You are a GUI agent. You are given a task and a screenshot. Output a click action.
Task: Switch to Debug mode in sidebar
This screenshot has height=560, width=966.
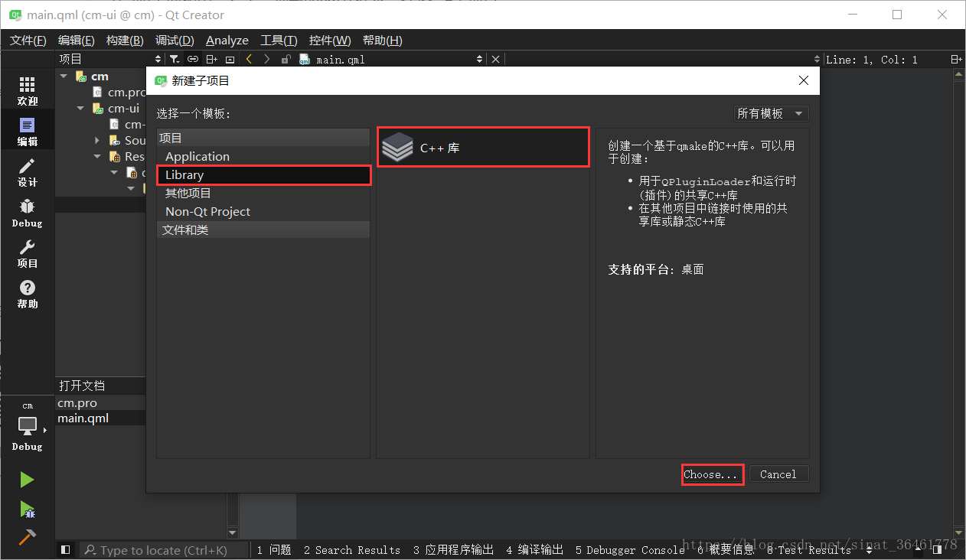(x=27, y=213)
